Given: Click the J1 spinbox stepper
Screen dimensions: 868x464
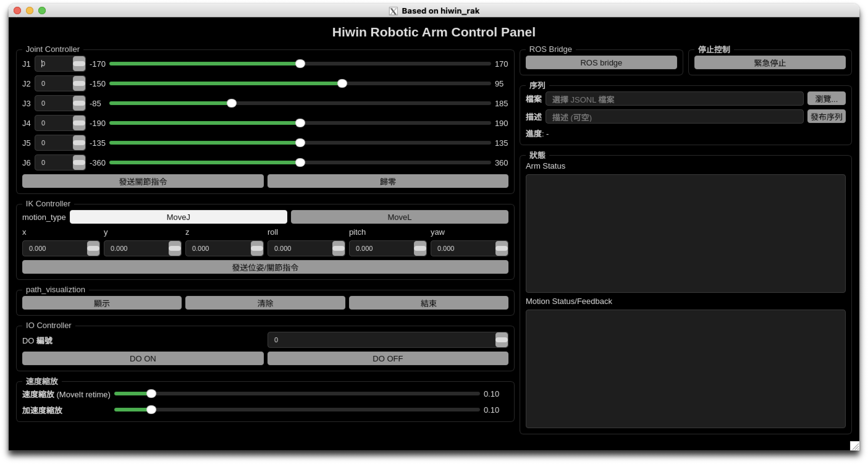Looking at the screenshot, I should coord(79,64).
